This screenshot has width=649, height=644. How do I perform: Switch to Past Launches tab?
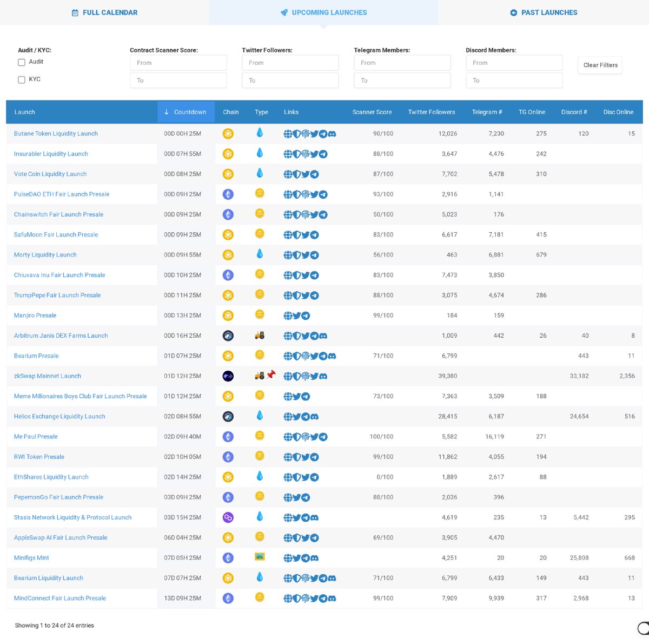pos(544,12)
